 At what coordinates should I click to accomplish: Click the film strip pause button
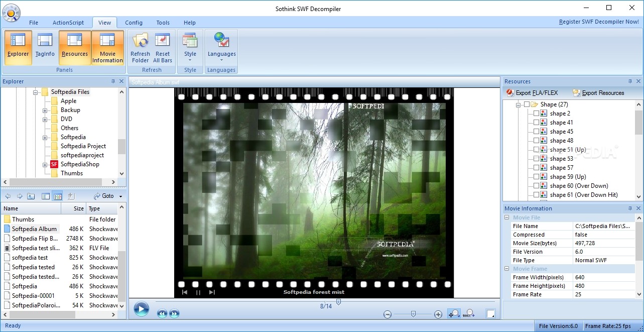tap(198, 292)
